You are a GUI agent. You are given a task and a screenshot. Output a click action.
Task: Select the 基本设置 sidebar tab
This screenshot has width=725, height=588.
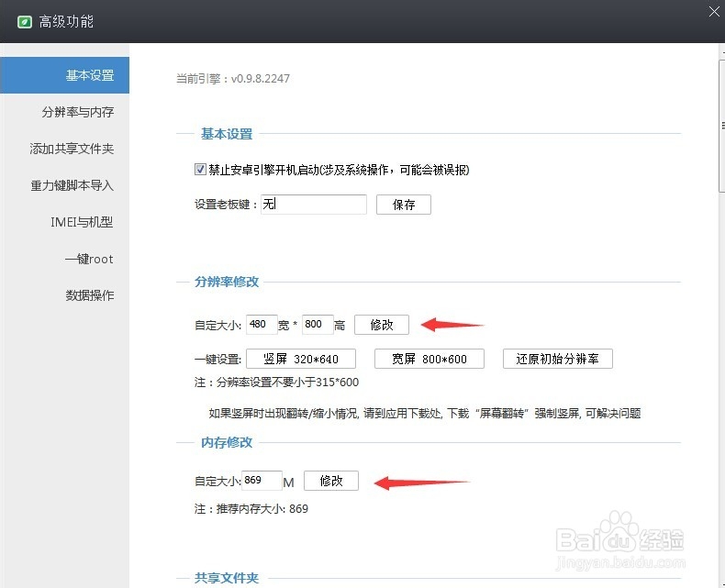click(65, 75)
